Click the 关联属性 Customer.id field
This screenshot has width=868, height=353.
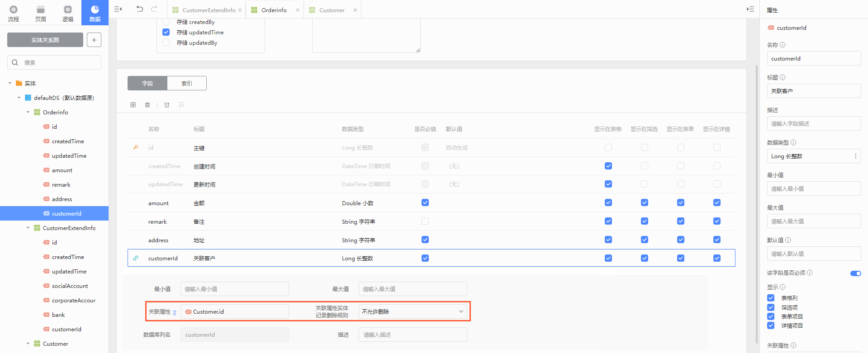coord(235,311)
